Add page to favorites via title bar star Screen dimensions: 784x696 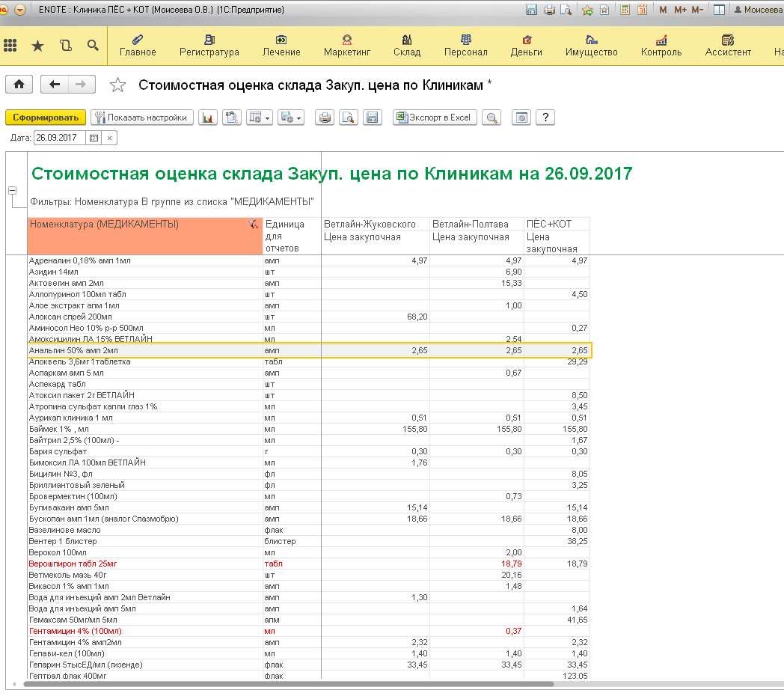(587, 10)
